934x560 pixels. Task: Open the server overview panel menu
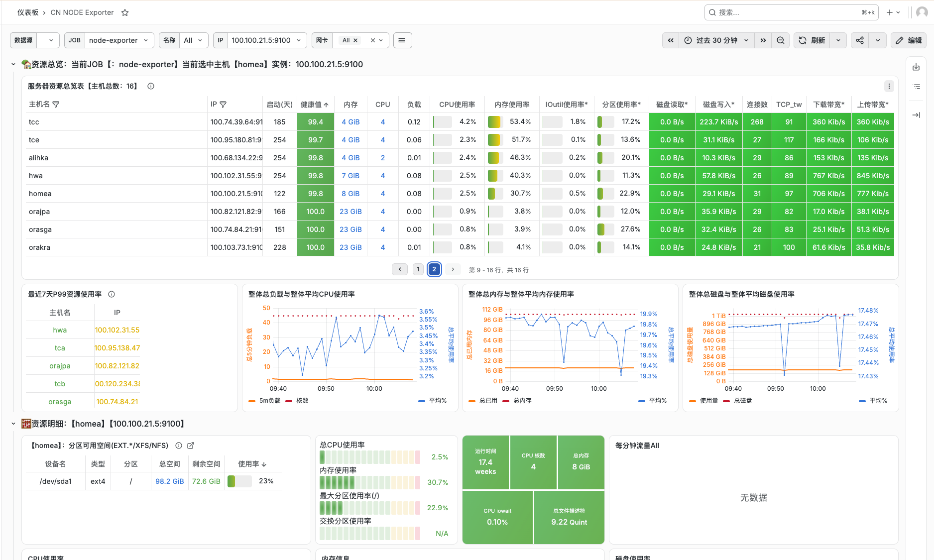click(x=889, y=86)
